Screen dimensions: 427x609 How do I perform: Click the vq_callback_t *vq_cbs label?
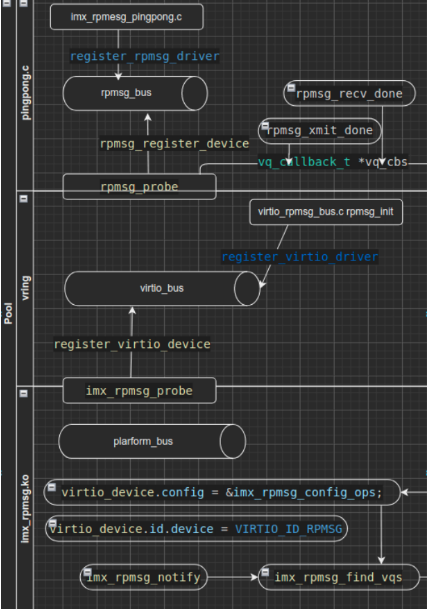[x=333, y=162]
